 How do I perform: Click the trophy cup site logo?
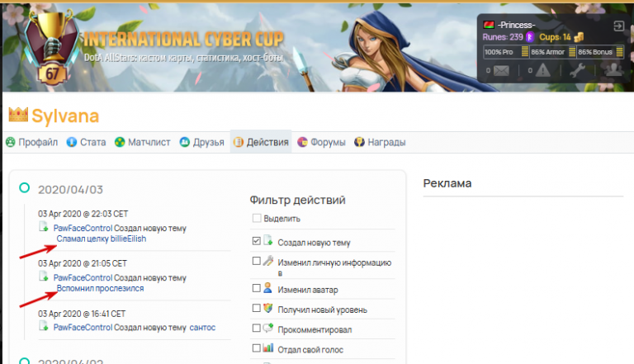pos(51,47)
